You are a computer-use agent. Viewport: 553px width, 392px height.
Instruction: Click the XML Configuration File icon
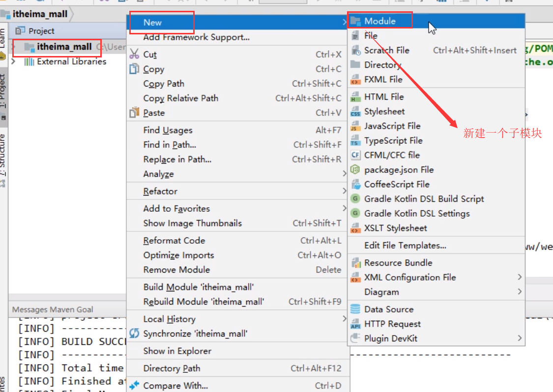click(x=355, y=277)
